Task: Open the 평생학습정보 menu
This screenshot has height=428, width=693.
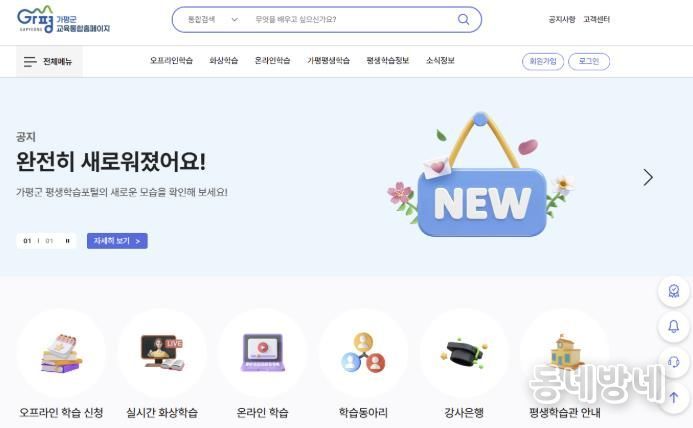Action: click(388, 61)
